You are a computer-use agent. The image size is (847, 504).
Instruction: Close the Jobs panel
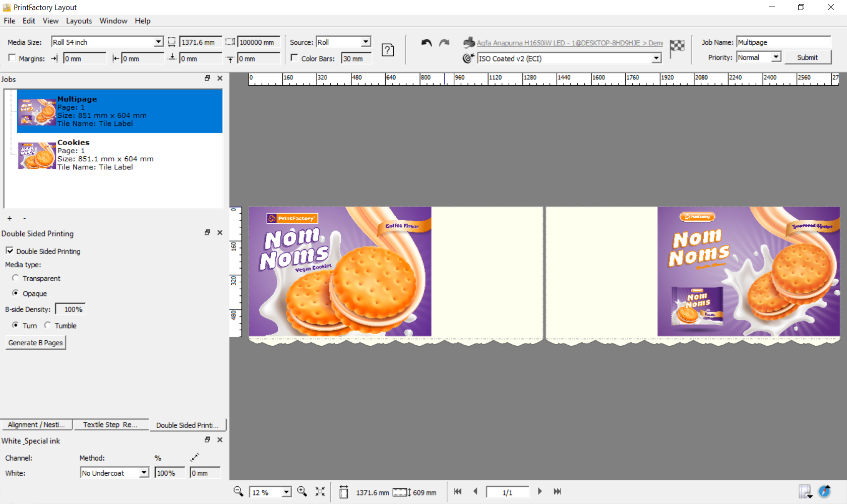pos(220,78)
